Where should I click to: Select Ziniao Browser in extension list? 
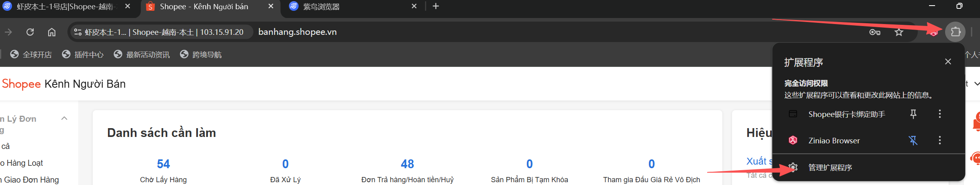tap(834, 141)
